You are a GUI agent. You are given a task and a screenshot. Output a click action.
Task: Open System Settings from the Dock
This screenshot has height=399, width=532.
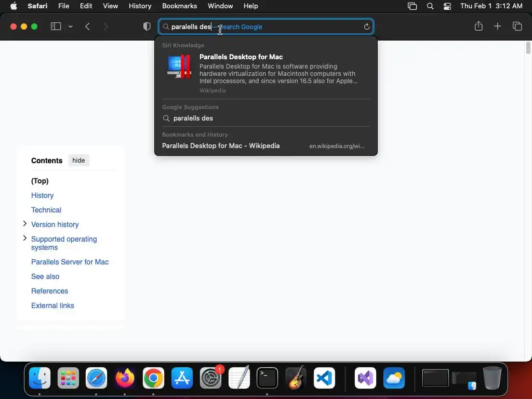(211, 378)
